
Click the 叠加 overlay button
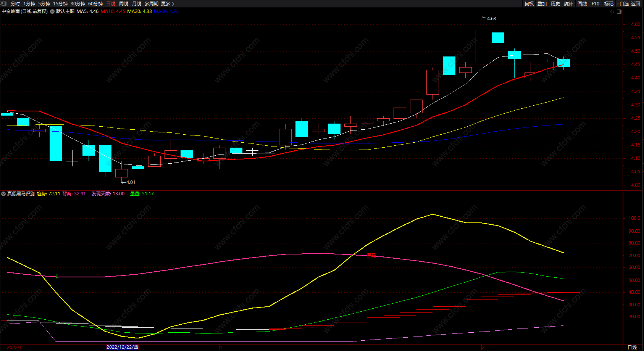point(542,4)
